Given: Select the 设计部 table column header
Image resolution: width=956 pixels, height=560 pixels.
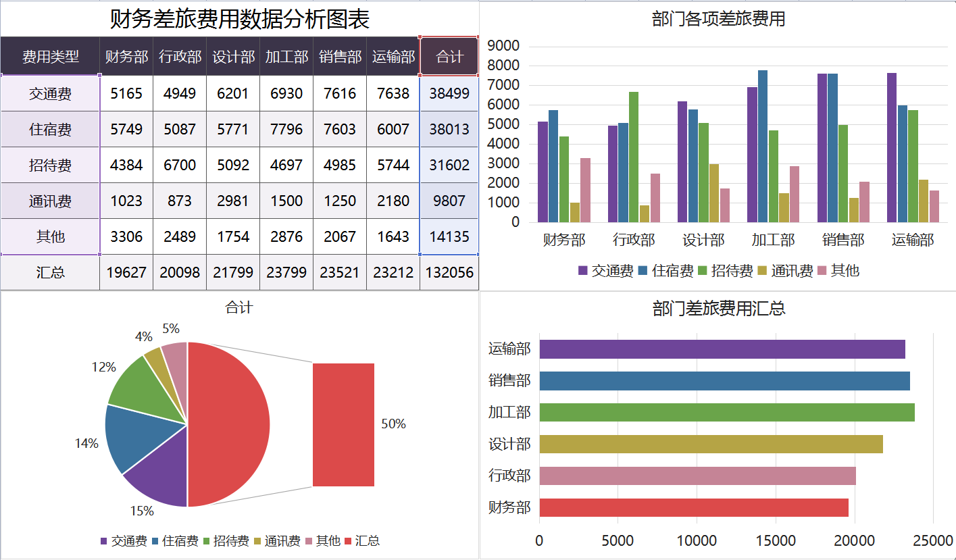Looking at the screenshot, I should click(x=233, y=57).
